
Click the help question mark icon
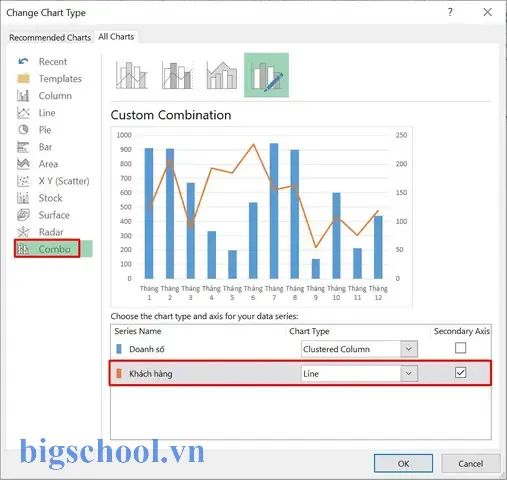450,12
